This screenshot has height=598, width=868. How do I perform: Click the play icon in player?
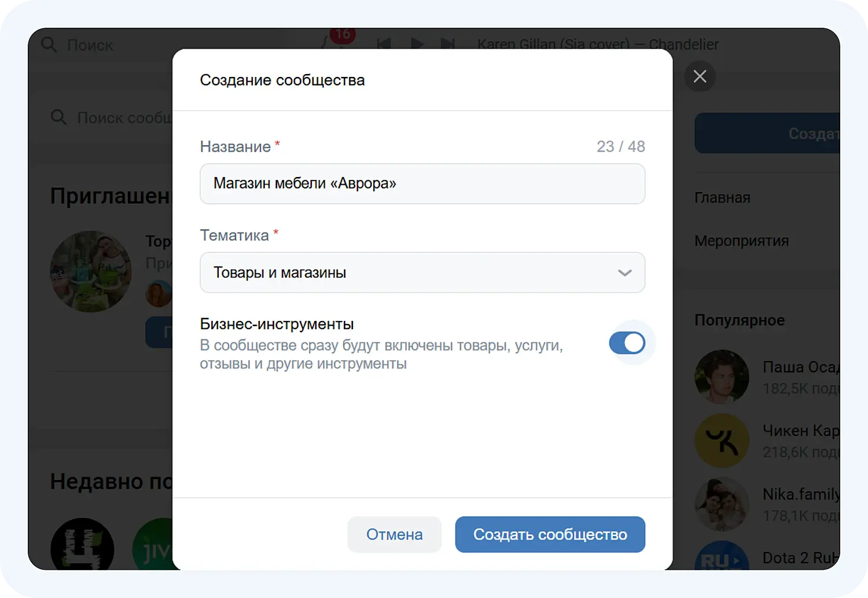pos(417,44)
